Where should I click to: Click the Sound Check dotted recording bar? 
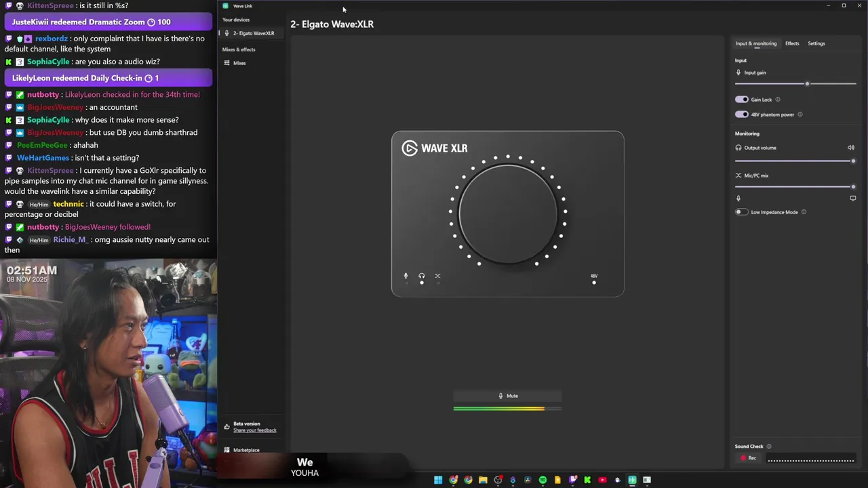pos(811,460)
